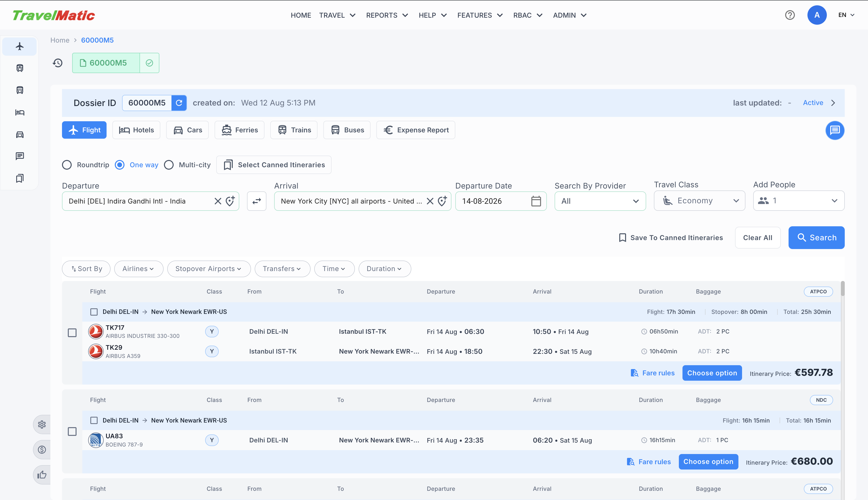This screenshot has width=868, height=500.
Task: Click the history clock icon
Action: click(x=57, y=63)
